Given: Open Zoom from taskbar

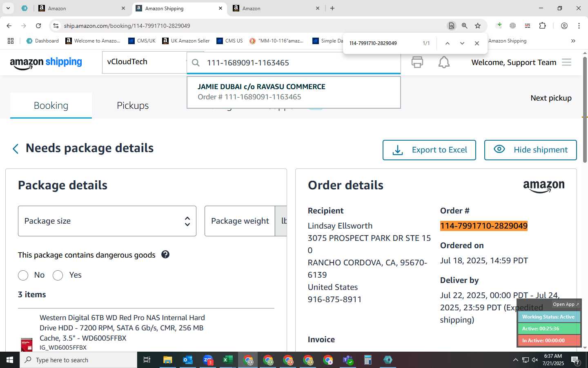Looking at the screenshot, I should click(208, 360).
